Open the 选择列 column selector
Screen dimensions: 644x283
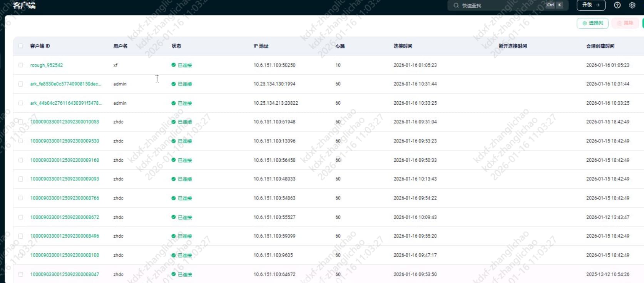(x=592, y=23)
